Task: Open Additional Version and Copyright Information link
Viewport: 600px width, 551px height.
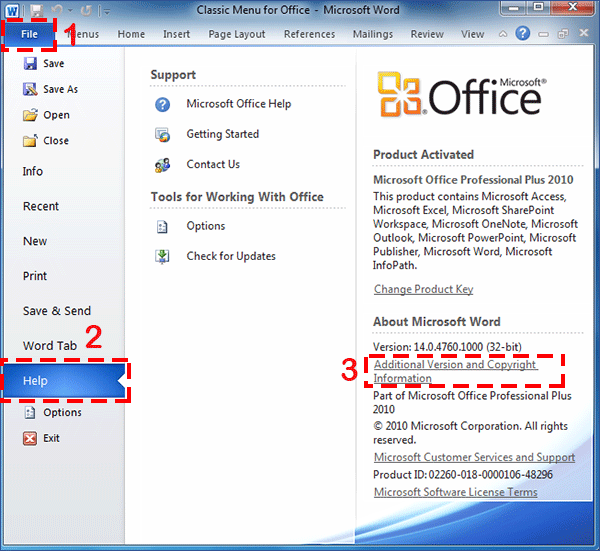Action: click(x=455, y=371)
